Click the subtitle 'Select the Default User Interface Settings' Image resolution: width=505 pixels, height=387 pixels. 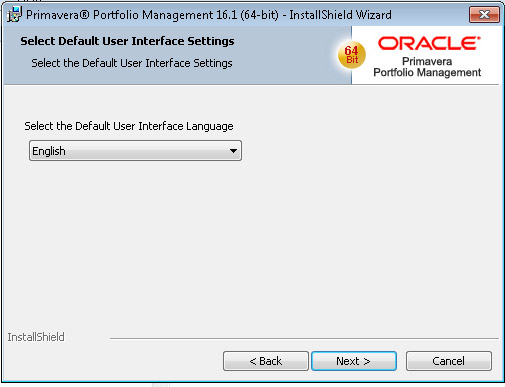coord(132,63)
